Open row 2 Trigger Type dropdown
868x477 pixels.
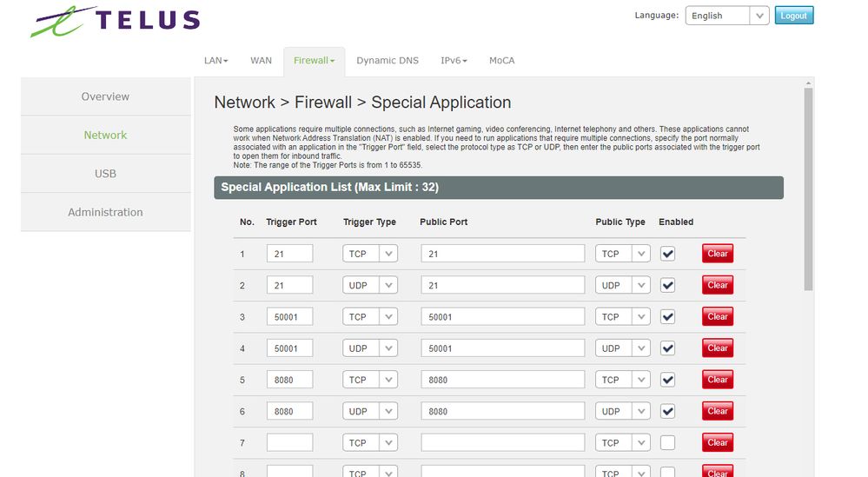369,286
